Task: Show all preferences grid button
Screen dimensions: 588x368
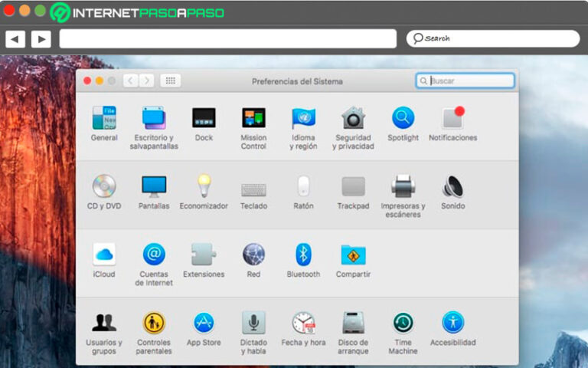Action: [x=171, y=80]
